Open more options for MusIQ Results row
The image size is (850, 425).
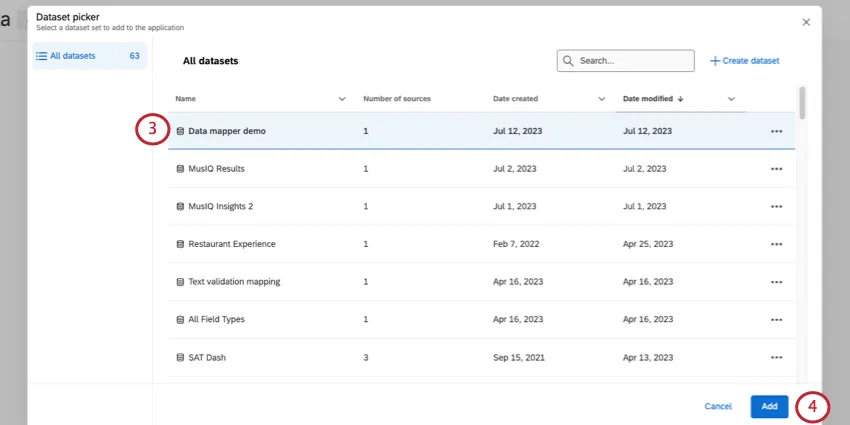coord(776,169)
